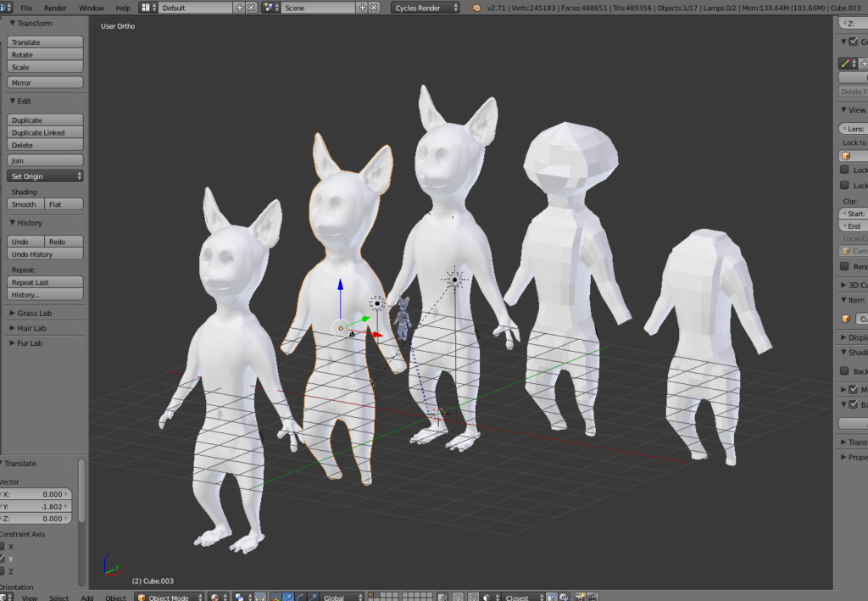The width and height of the screenshot is (868, 601).
Task: Click the Default screen layout name field
Action: click(x=196, y=8)
